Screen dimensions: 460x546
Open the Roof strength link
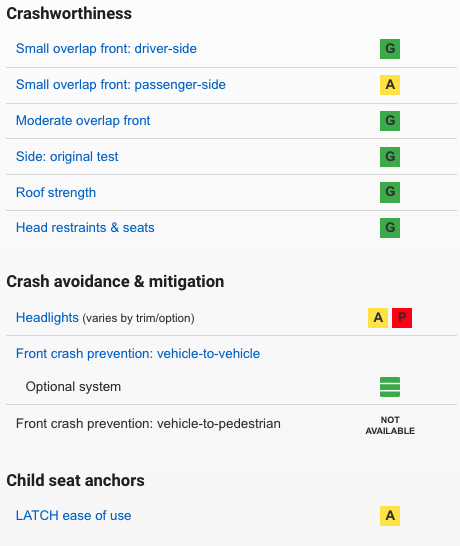(x=56, y=192)
